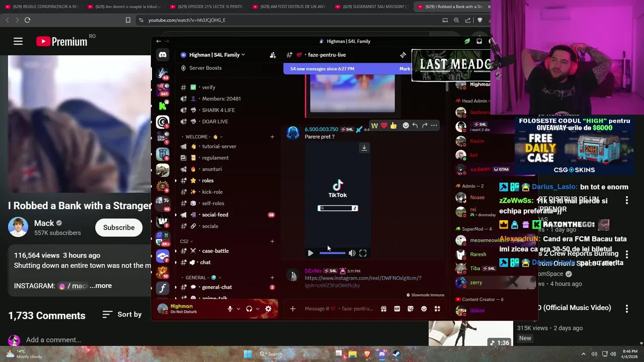Expand threads arrow beside roles channel
The height and width of the screenshot is (362, 644).
coord(176,180)
